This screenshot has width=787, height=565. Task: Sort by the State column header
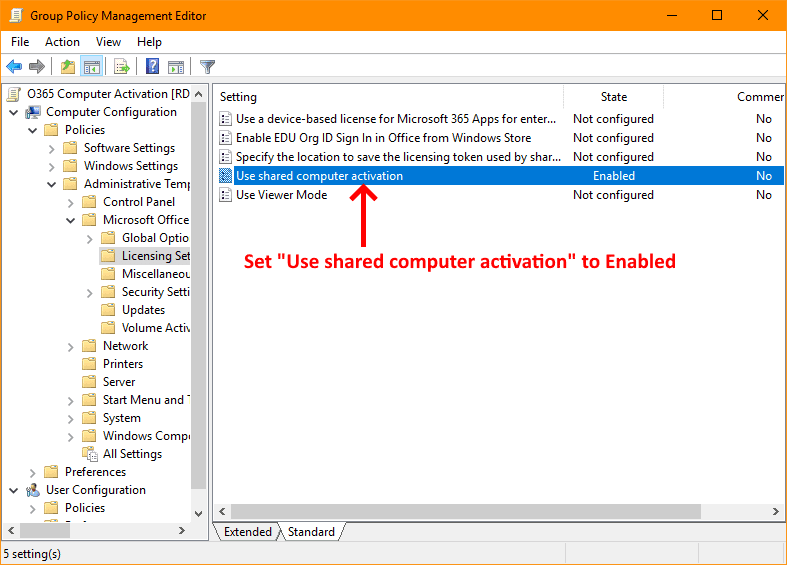614,97
